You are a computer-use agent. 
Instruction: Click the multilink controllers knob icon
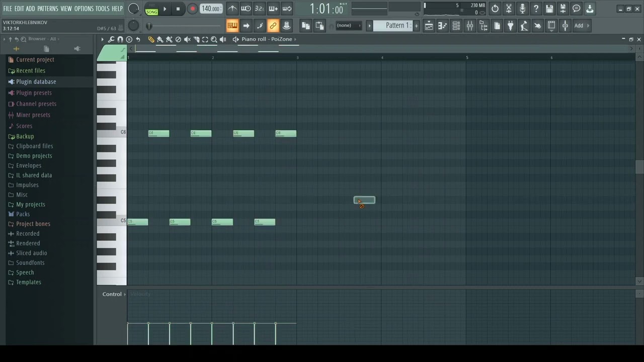click(287, 26)
